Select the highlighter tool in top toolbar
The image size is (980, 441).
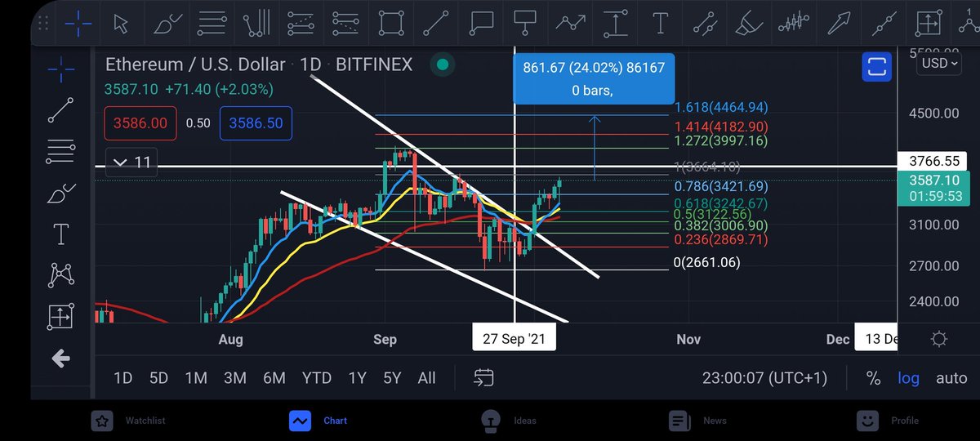coord(749,22)
